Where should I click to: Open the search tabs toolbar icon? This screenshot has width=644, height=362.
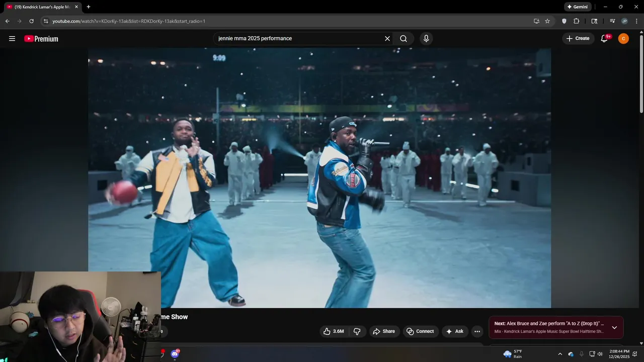click(x=594, y=21)
